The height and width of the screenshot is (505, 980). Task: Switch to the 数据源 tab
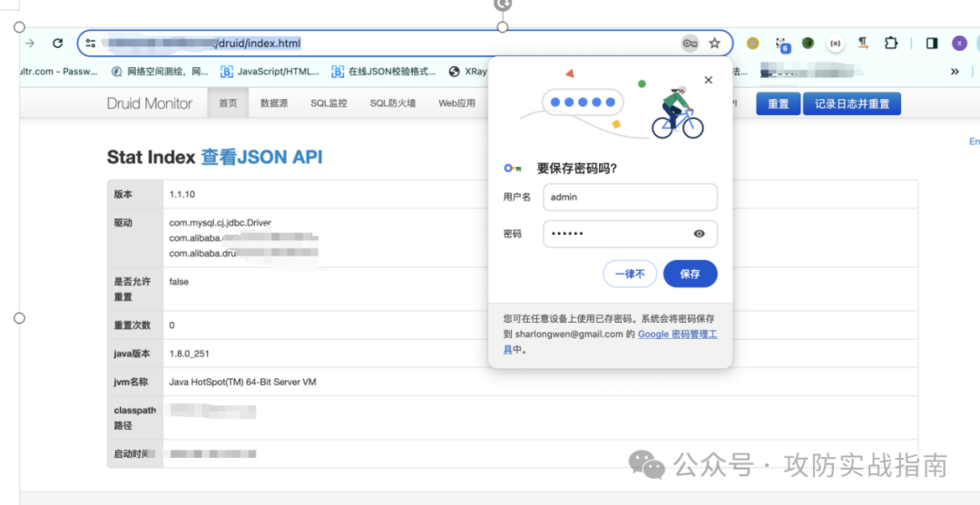(x=274, y=103)
